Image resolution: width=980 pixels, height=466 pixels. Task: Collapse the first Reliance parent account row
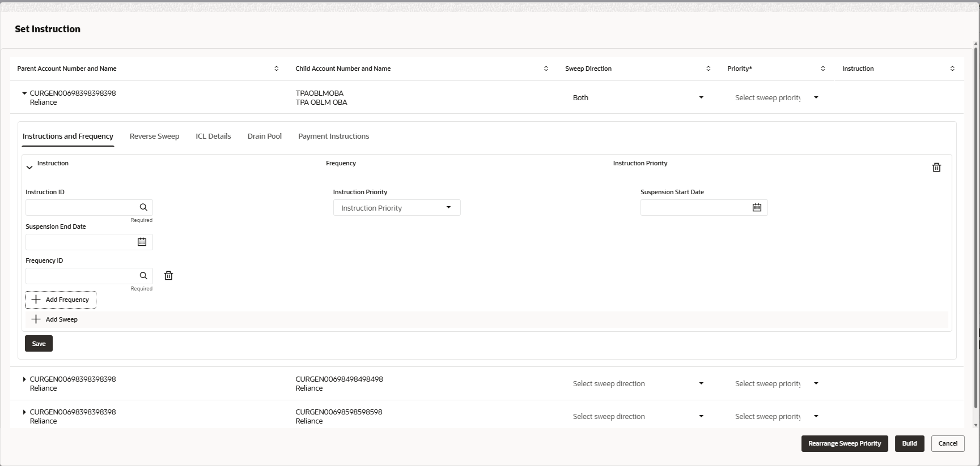click(24, 93)
